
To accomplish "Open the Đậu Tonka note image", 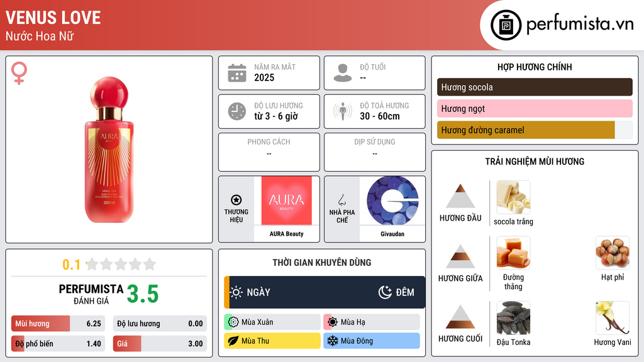I will (x=513, y=318).
